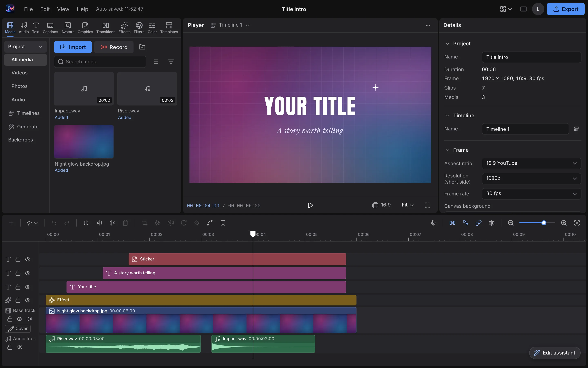Open the Frame rate 30 fps dropdown
This screenshot has height=368, width=588.
pos(531,193)
